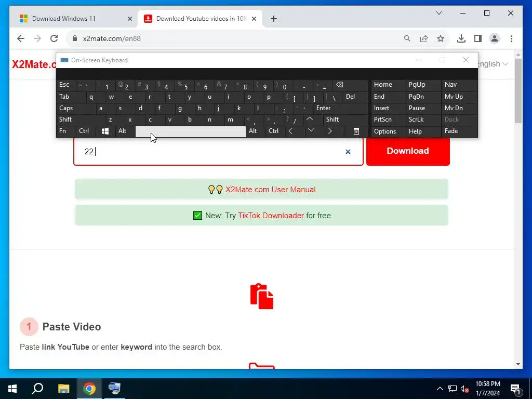Toggle the left Shift key
This screenshot has width=532, height=399.
click(81, 119)
